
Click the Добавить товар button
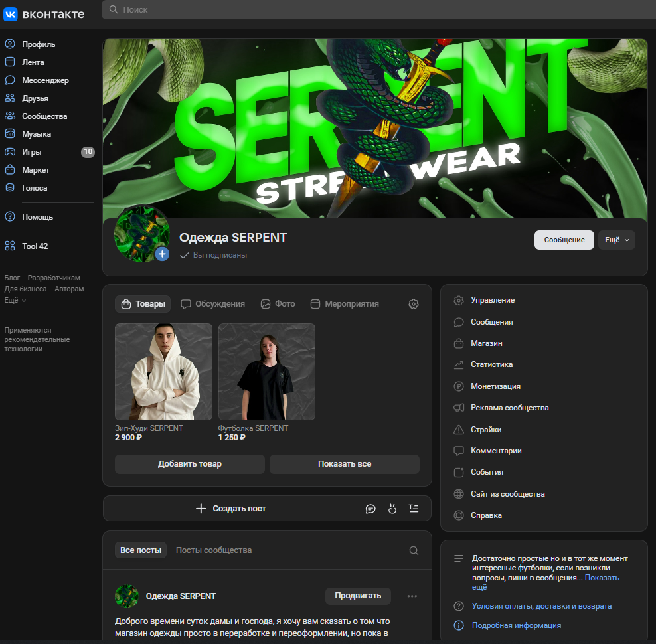point(189,464)
